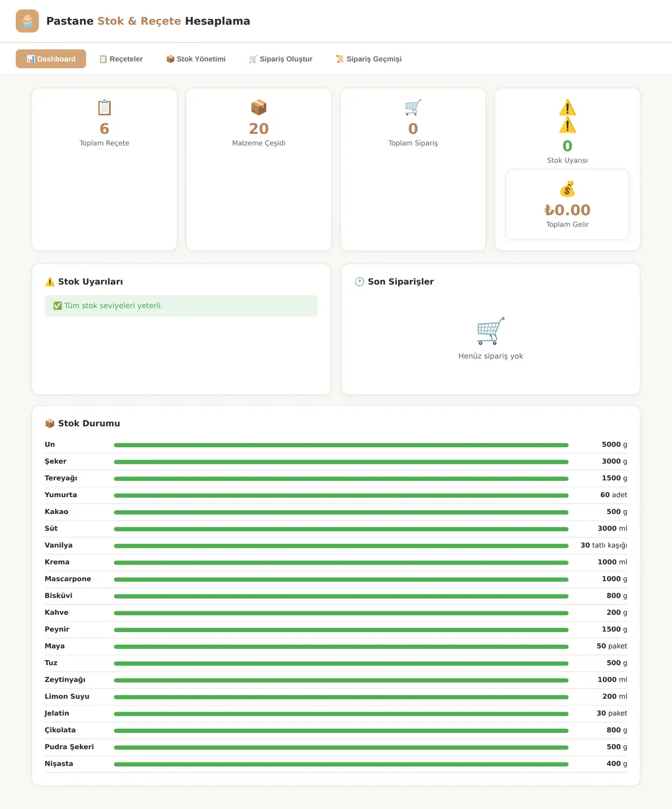Open the Dashboard tab
Image resolution: width=672 pixels, height=809 pixels.
(51, 59)
